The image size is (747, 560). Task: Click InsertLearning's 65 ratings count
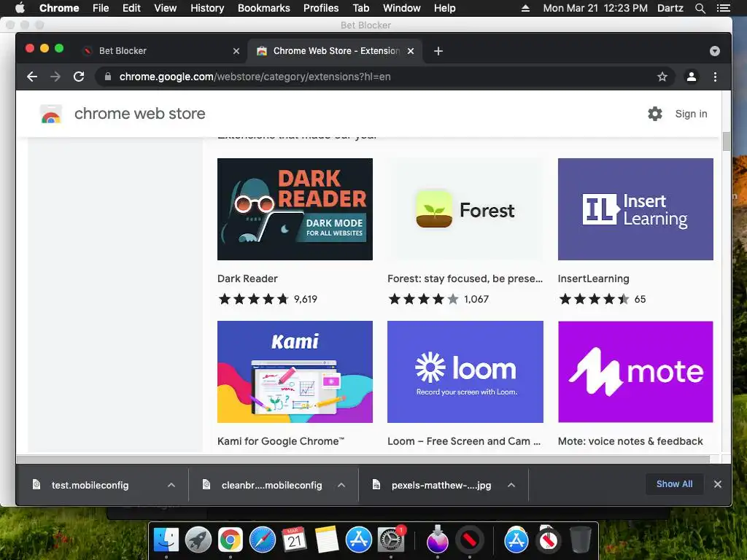[x=640, y=299]
